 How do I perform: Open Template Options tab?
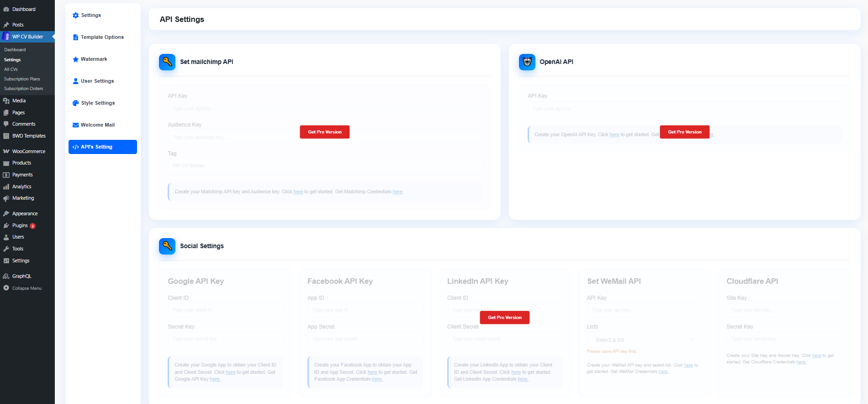[x=103, y=37]
